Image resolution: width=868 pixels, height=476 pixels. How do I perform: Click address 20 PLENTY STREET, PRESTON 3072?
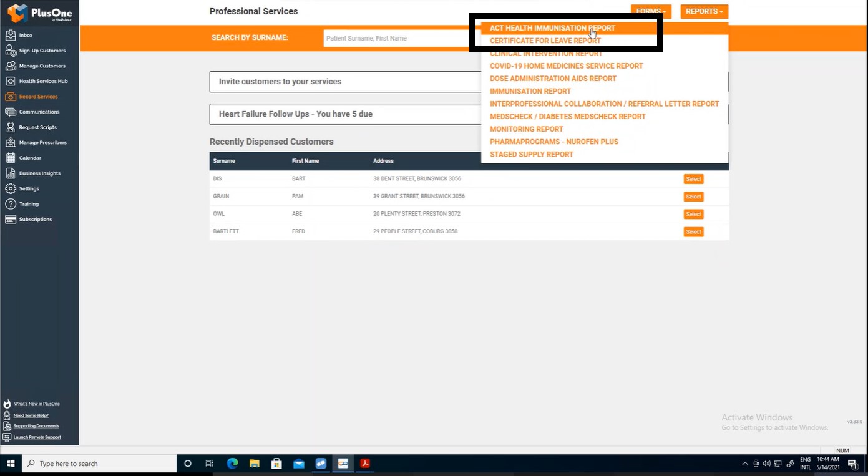[417, 214]
